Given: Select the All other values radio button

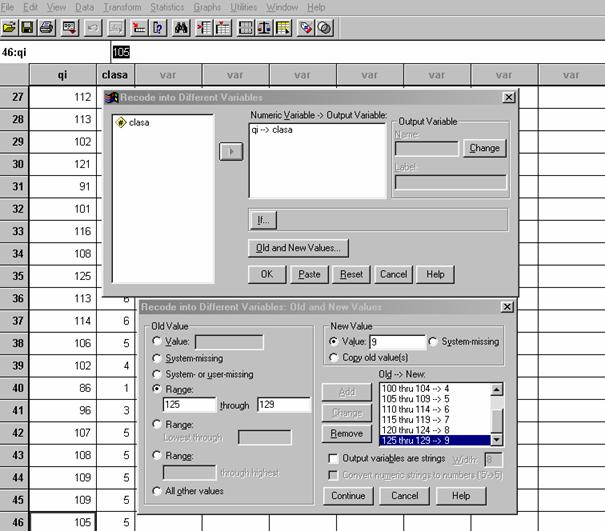Looking at the screenshot, I should pos(156,490).
